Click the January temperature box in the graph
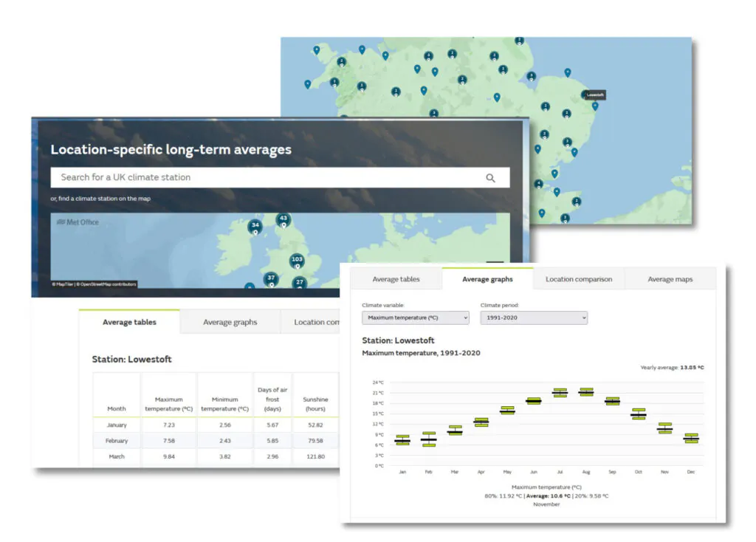756x542 pixels. (x=402, y=440)
